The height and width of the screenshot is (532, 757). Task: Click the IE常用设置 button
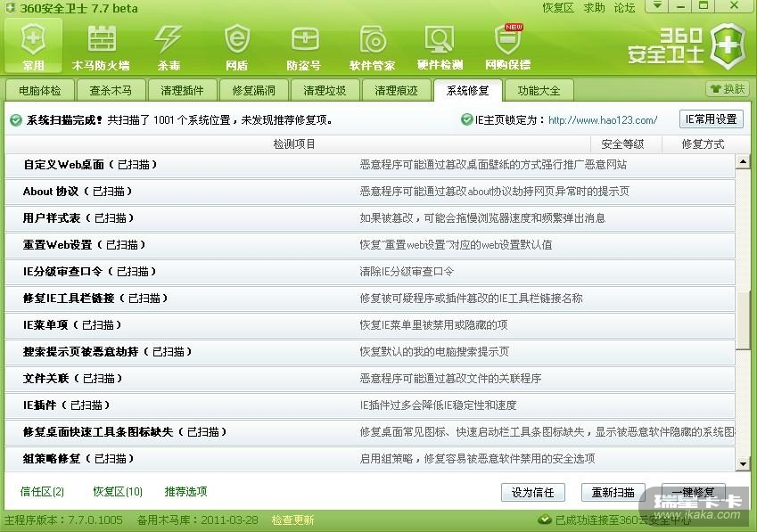(x=712, y=119)
